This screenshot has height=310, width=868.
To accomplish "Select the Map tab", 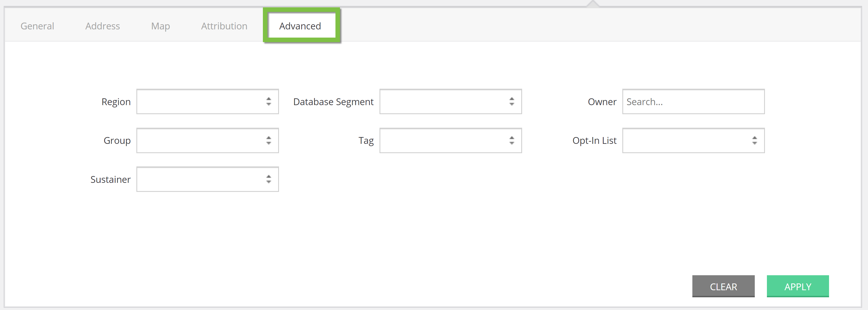I will (x=160, y=26).
